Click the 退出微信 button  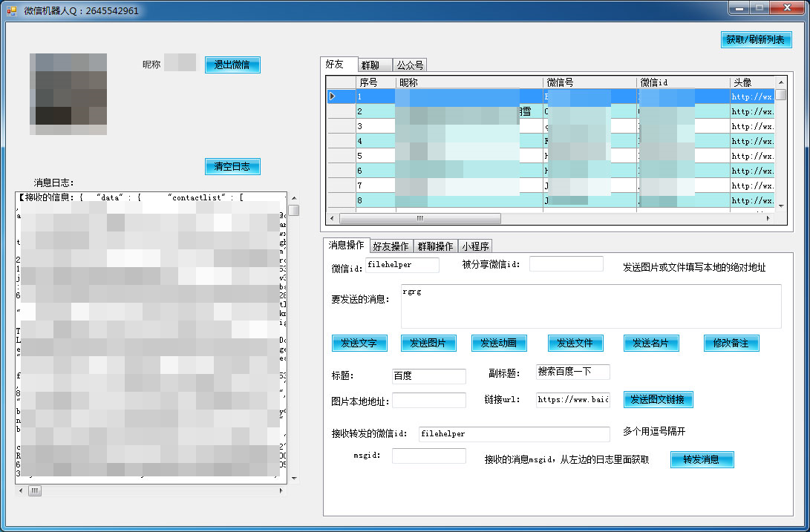[232, 65]
